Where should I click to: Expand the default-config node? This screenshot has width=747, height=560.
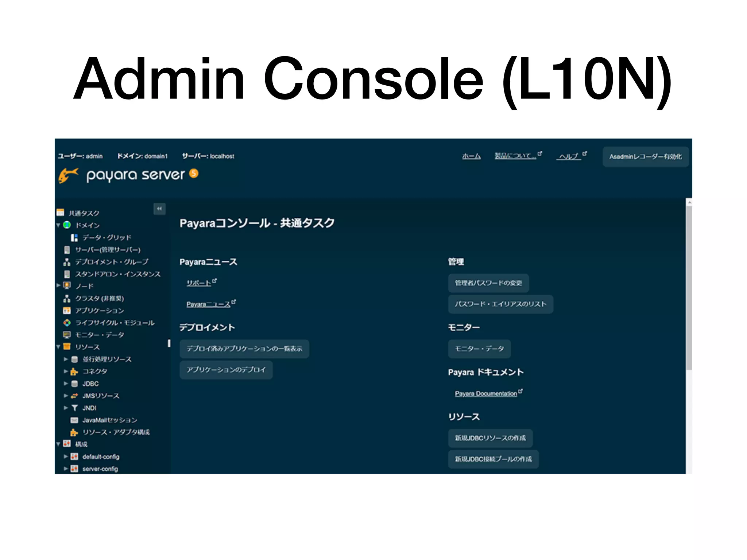click(66, 456)
